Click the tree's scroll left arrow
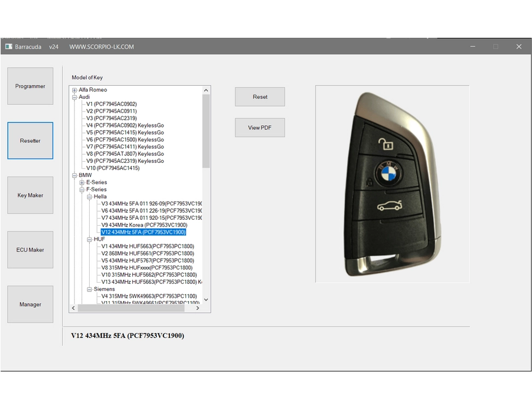Viewport: 532px width, 410px height. [73, 308]
